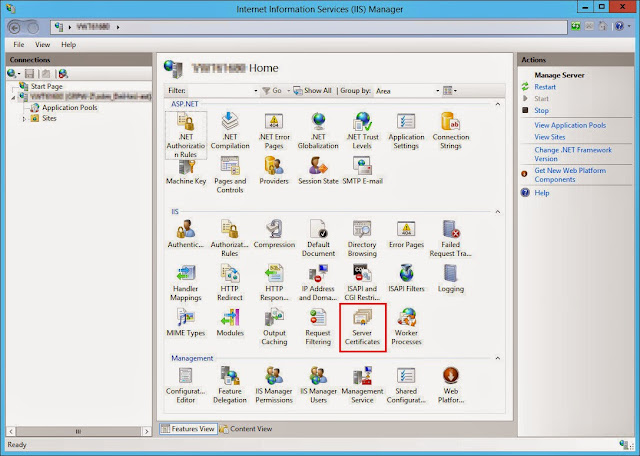640x456 pixels.
Task: Open Web Platform Installer icon
Action: tap(451, 385)
